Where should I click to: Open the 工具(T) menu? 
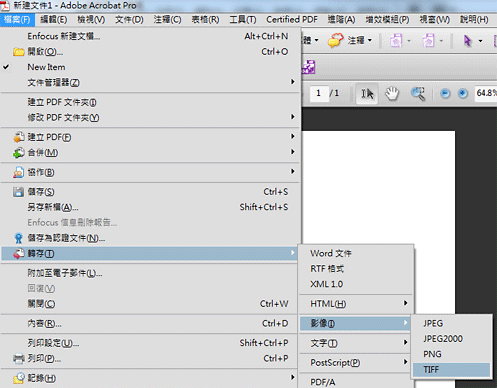click(243, 20)
